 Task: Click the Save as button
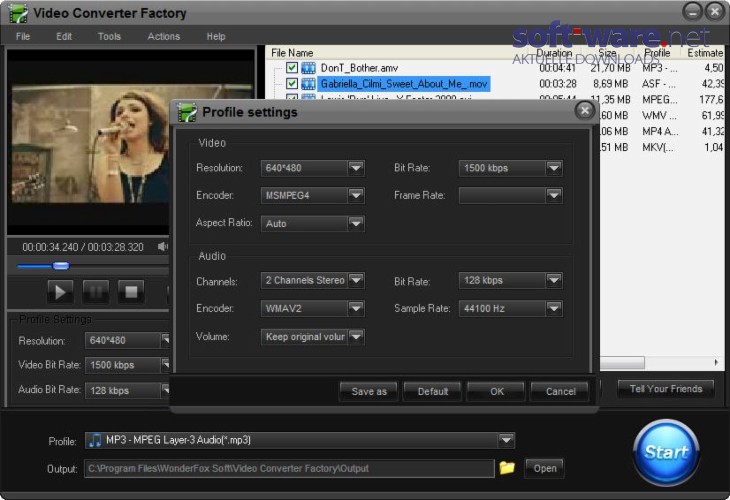click(369, 391)
